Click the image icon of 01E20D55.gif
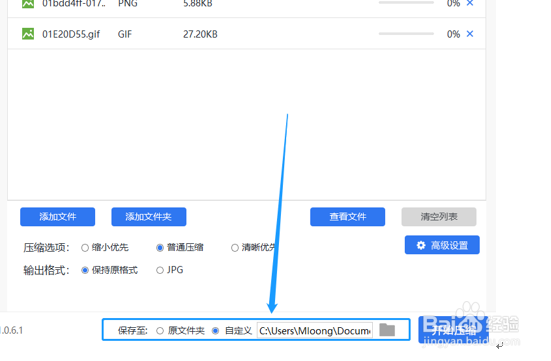The height and width of the screenshot is (361, 551). [x=28, y=34]
